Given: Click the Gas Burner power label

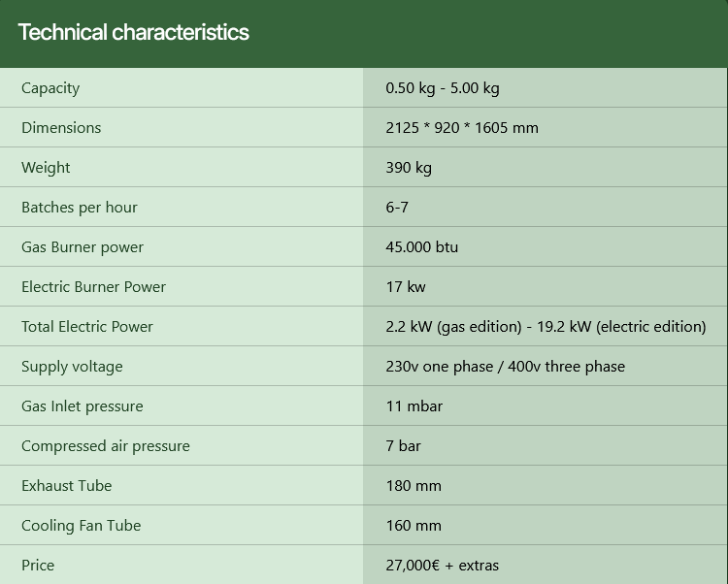Looking at the screenshot, I should (x=83, y=247).
